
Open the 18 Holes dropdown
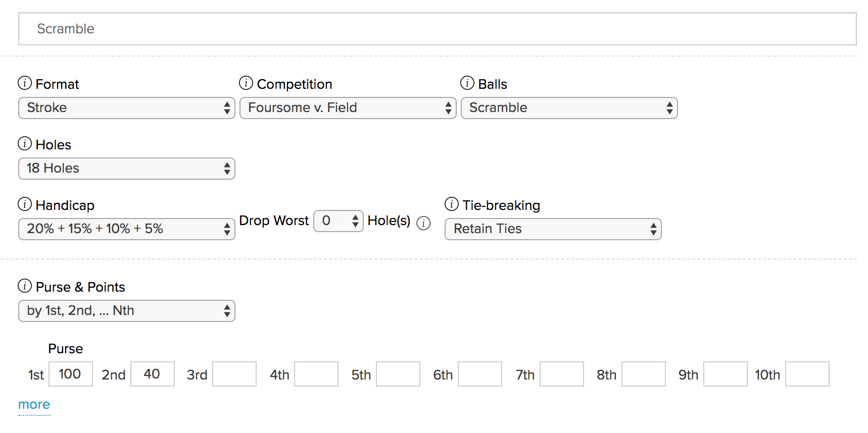tap(127, 169)
